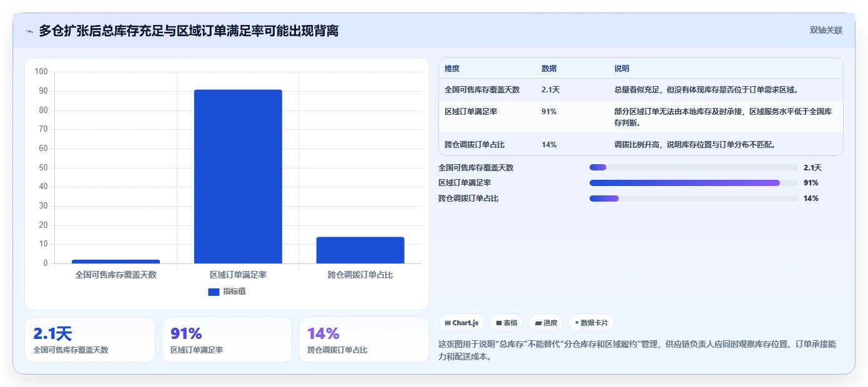
Task: Select the Chart.js tag
Action: point(461,323)
